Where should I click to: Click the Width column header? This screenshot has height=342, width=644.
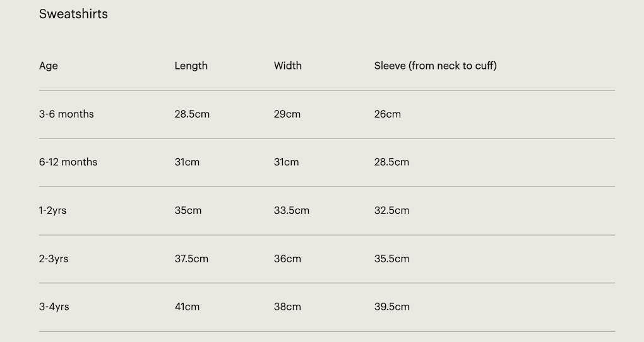tap(287, 66)
